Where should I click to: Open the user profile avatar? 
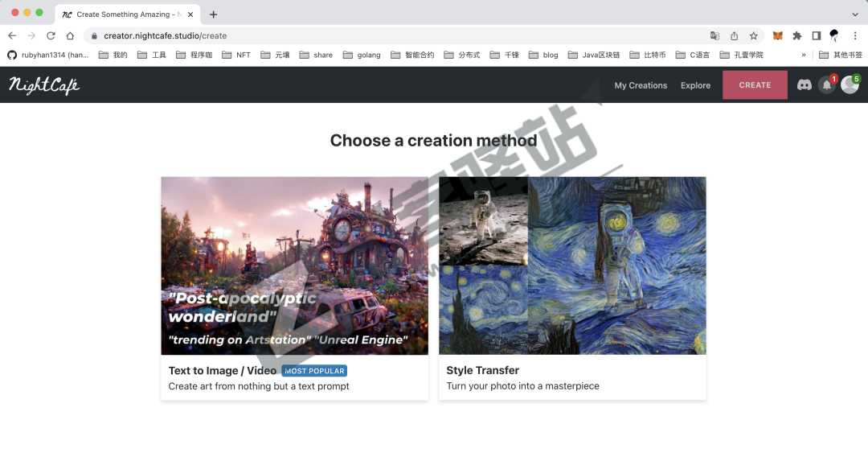point(850,85)
